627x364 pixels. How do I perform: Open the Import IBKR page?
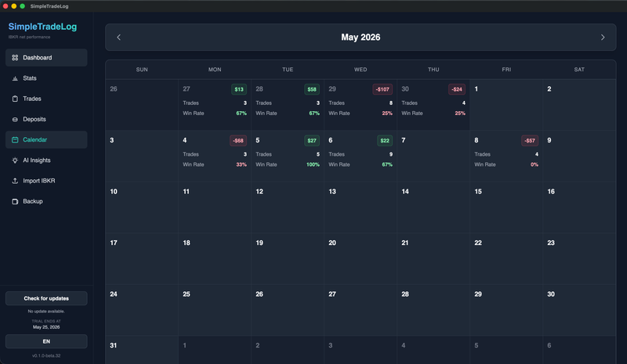(46, 181)
